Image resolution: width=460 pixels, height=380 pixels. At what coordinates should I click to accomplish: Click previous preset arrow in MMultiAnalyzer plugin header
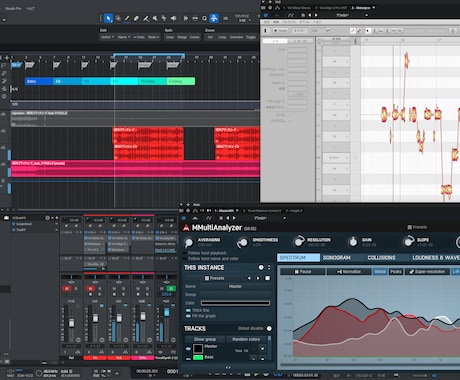[228, 218]
